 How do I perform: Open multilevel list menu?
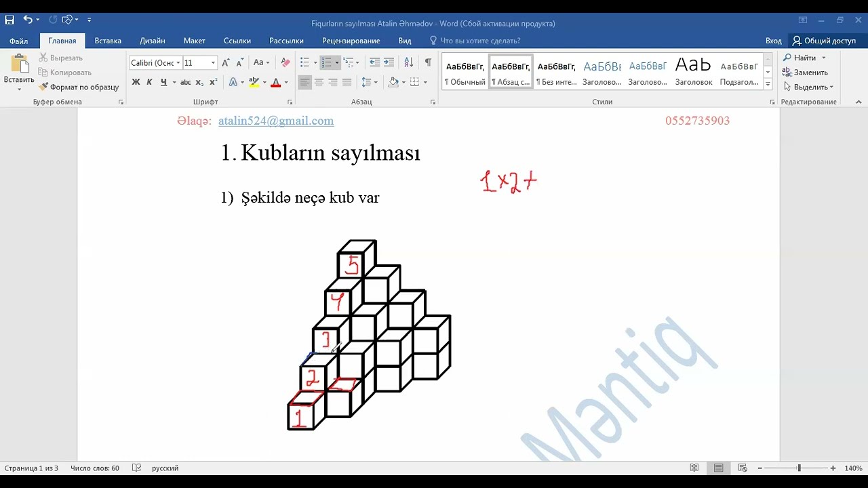coord(349,62)
